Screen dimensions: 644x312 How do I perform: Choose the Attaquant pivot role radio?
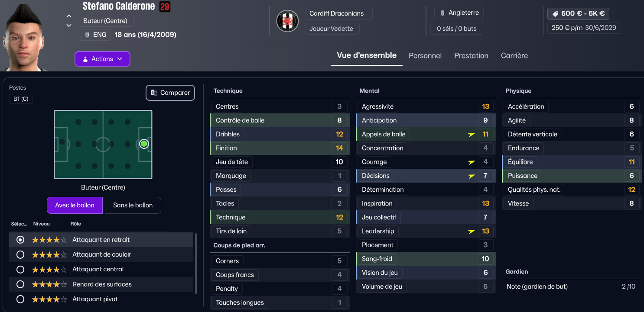20,299
